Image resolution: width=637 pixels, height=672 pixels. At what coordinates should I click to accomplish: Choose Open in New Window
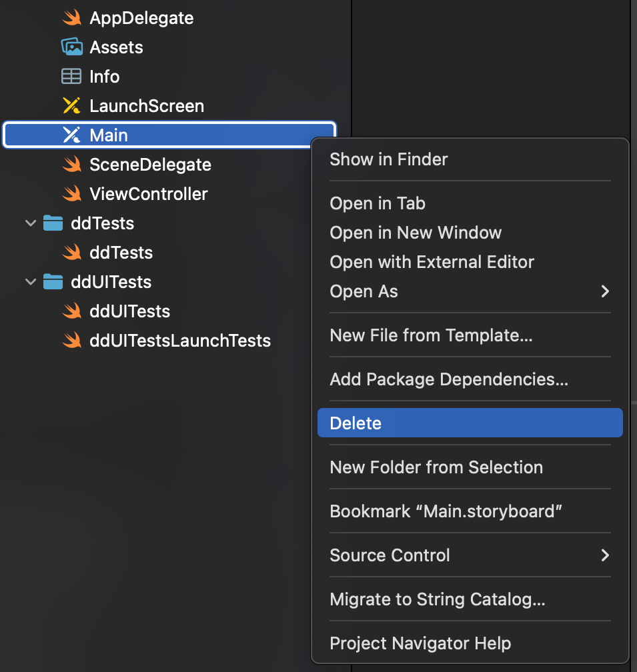tap(416, 233)
